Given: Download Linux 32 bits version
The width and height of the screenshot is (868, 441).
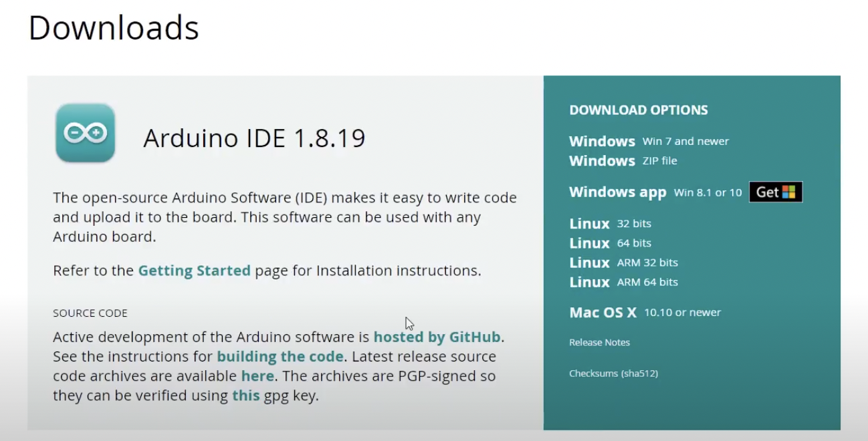Looking at the screenshot, I should (610, 223).
